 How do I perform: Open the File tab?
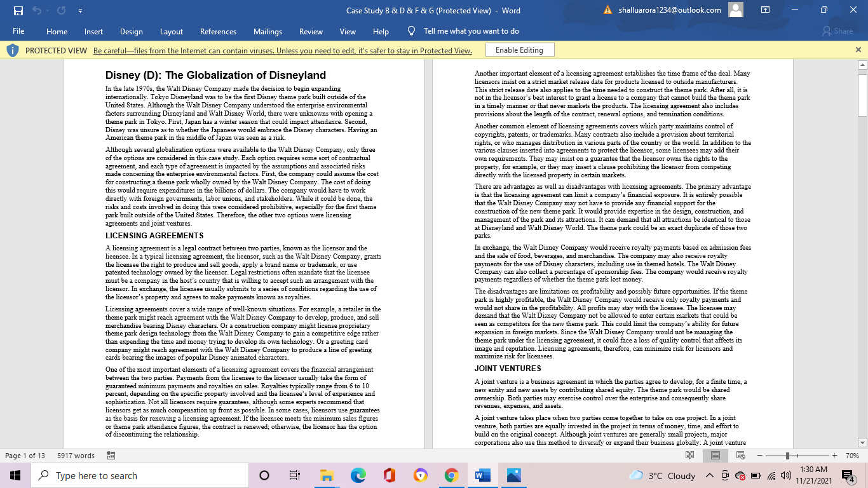tap(18, 31)
